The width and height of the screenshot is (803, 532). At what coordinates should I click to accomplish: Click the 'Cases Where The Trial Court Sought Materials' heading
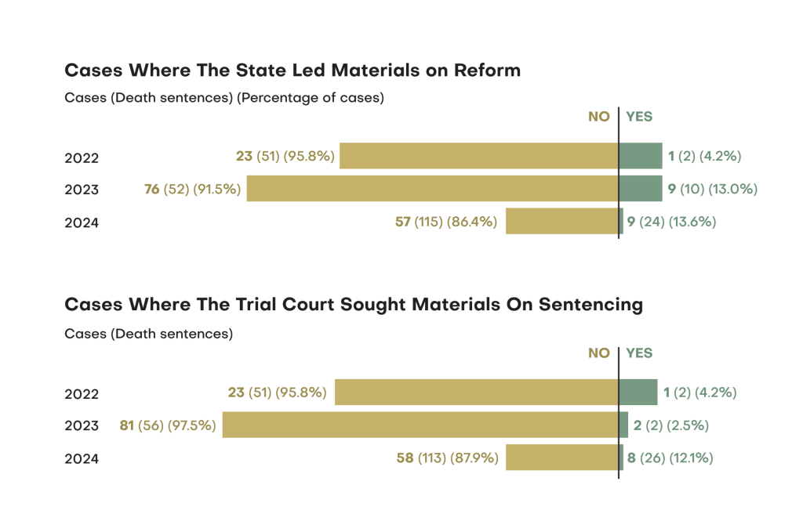pos(353,306)
